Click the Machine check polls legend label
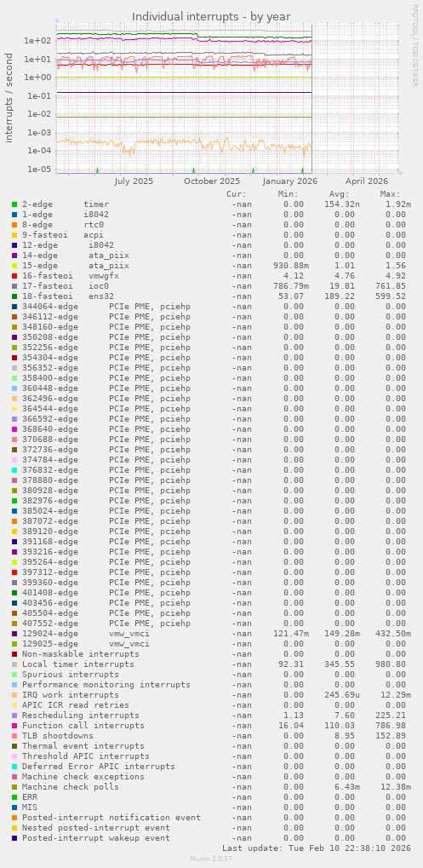 point(71,786)
